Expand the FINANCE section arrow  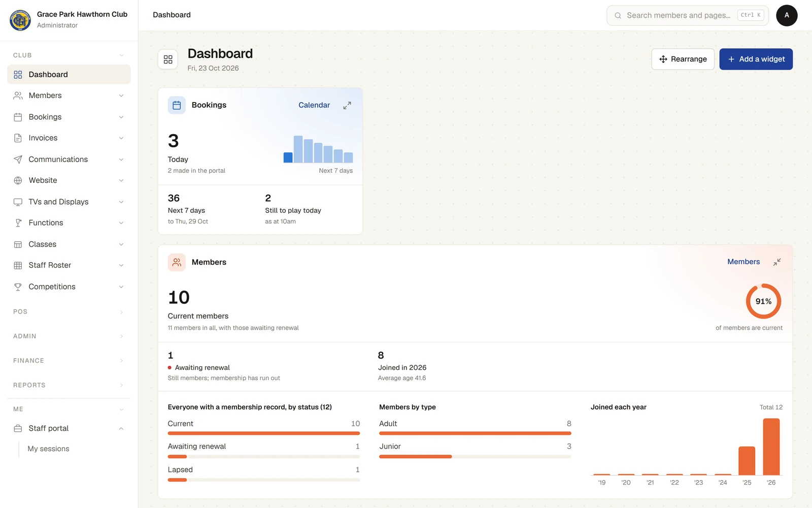point(121,361)
